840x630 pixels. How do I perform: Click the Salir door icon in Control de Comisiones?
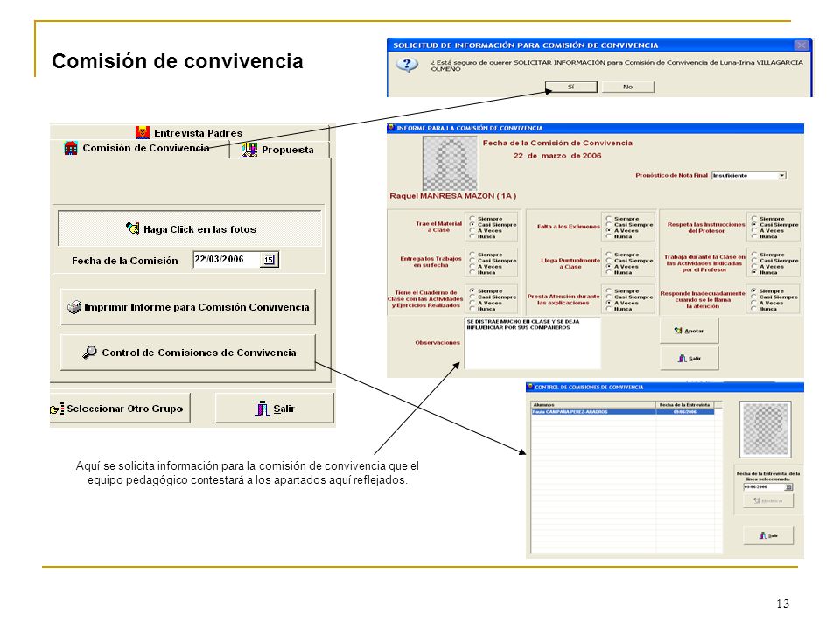point(763,535)
